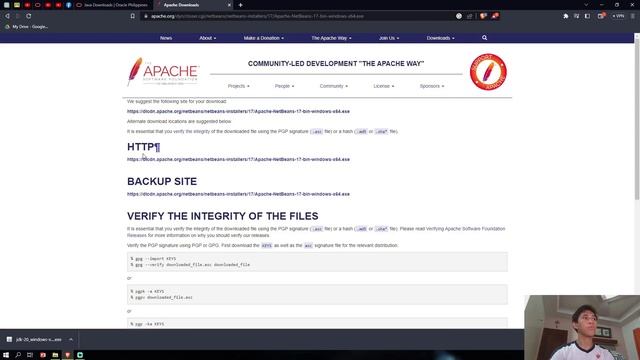
Task: Expand Make a Donation dropdown
Action: [x=264, y=38]
